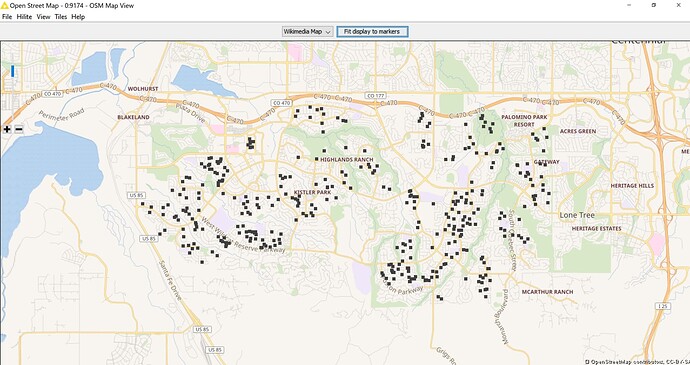Open the Wikimedia Map dropdown
This screenshot has width=690, height=365.
(x=308, y=32)
